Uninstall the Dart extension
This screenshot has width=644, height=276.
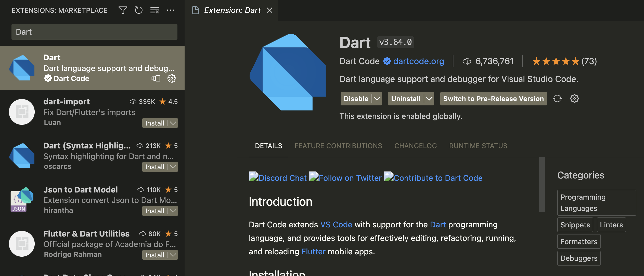point(406,99)
